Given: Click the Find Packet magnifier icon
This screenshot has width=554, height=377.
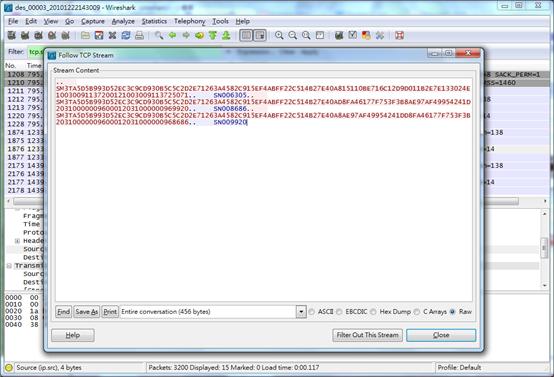Looking at the screenshot, I should pos(159,35).
